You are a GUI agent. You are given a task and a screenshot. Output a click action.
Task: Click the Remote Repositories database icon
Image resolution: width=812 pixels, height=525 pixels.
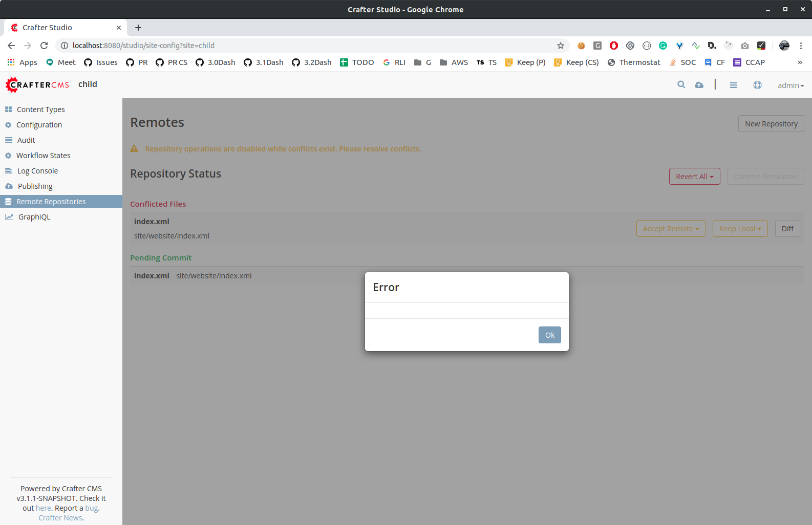8,202
